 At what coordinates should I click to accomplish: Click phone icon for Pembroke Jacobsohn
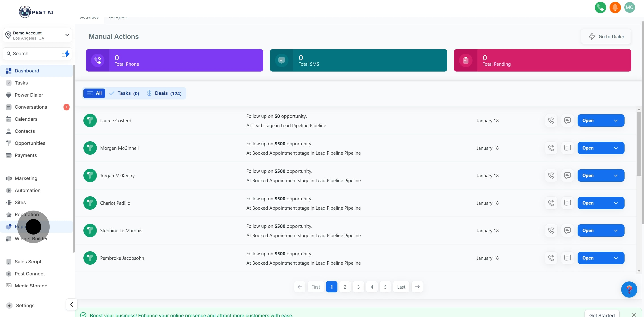tap(551, 258)
